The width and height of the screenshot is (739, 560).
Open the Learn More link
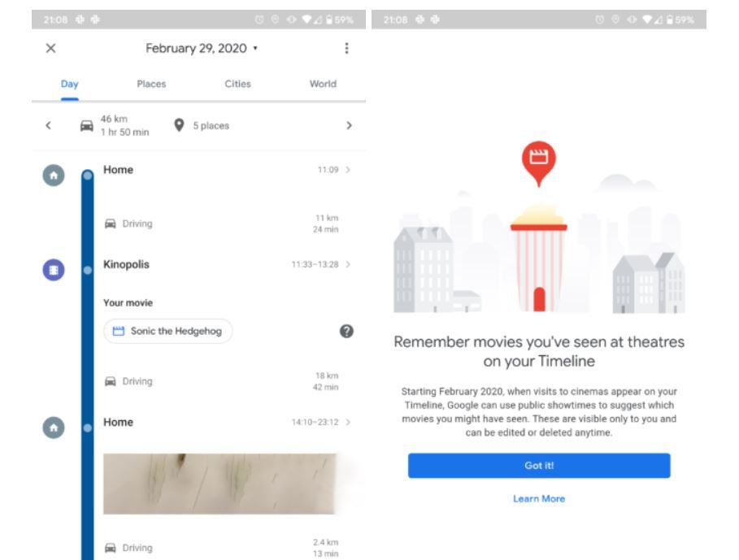point(538,498)
